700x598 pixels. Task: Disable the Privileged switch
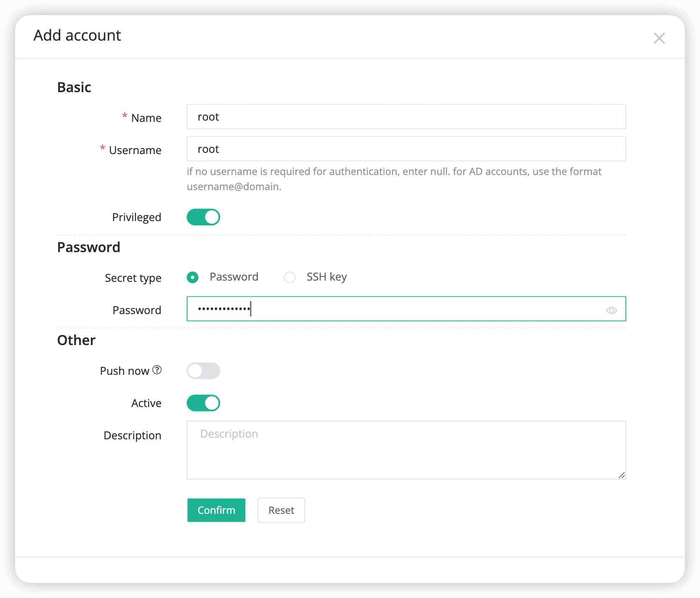click(x=203, y=217)
